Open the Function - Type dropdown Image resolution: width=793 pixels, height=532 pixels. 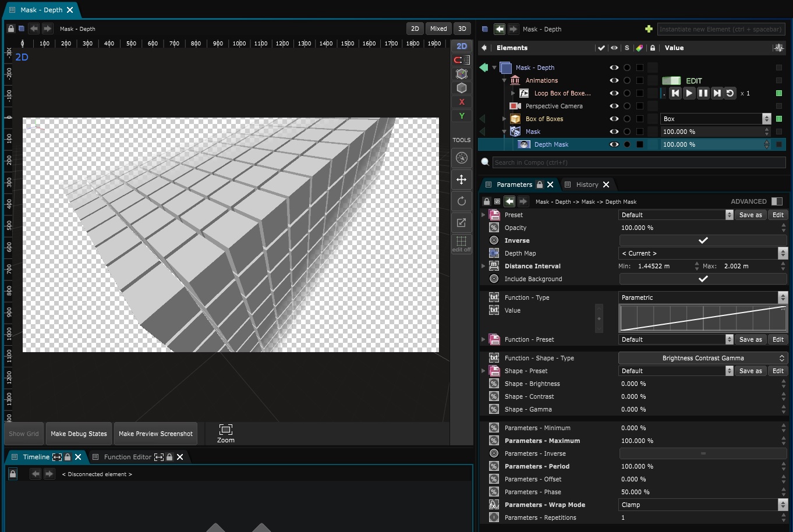702,297
